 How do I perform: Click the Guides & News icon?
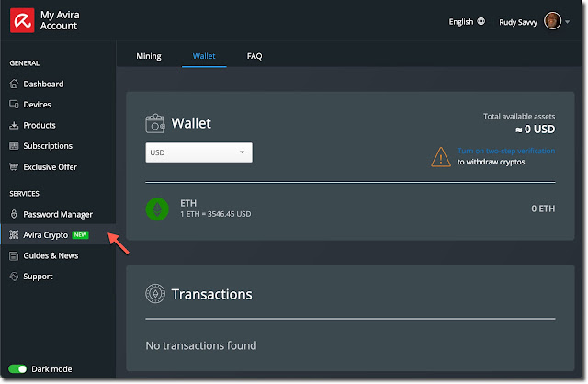click(14, 255)
